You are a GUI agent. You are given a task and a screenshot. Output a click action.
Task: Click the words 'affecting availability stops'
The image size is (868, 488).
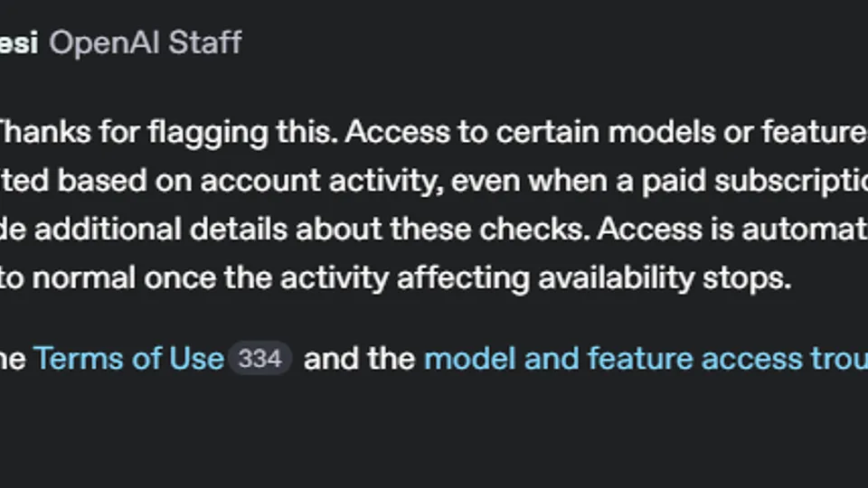pyautogui.click(x=593, y=278)
